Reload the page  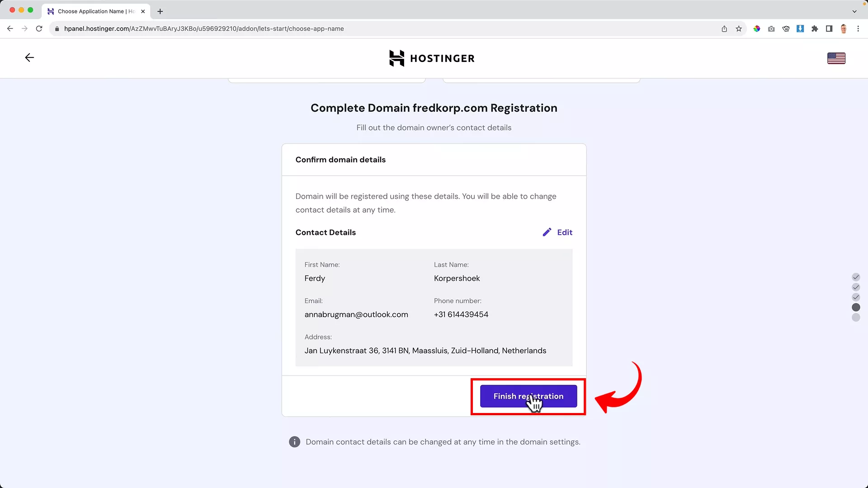39,29
